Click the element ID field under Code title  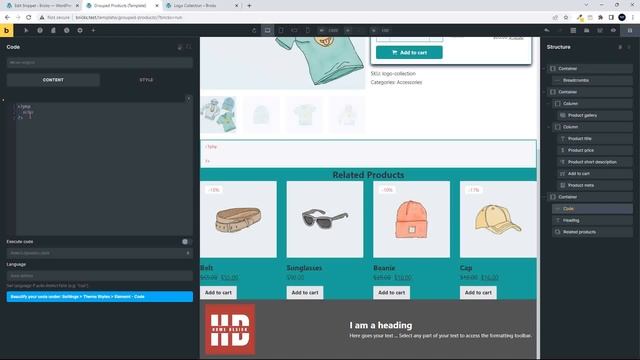tap(100, 62)
